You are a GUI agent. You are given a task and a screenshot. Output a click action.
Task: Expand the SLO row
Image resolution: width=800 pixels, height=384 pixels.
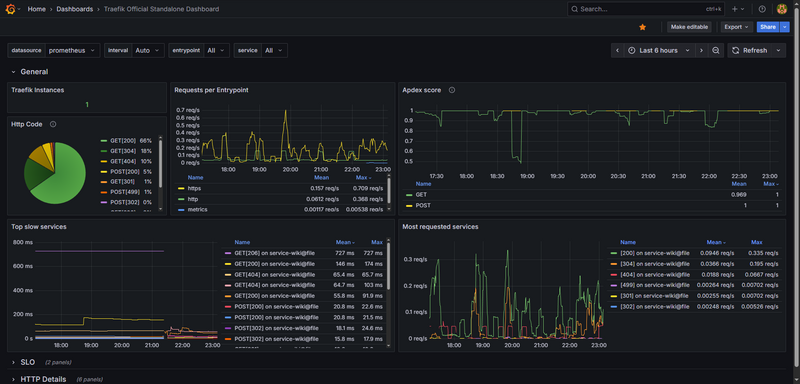[x=23, y=362]
